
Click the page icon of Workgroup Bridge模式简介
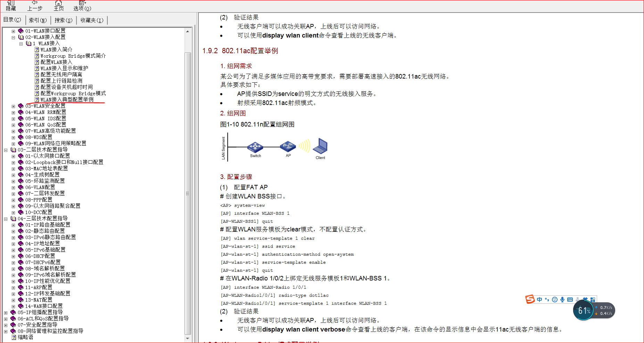click(x=37, y=56)
